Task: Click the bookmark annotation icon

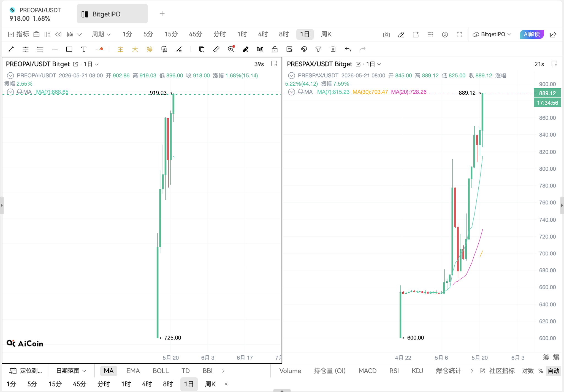Action: coord(202,49)
